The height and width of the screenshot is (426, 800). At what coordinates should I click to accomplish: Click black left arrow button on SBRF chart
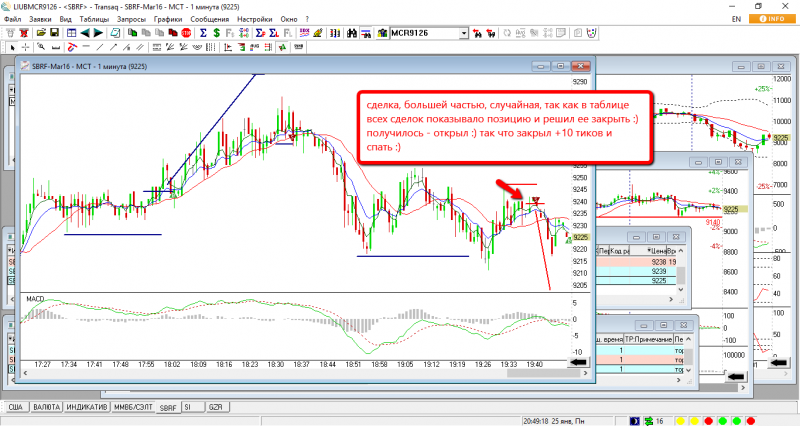tap(578, 362)
